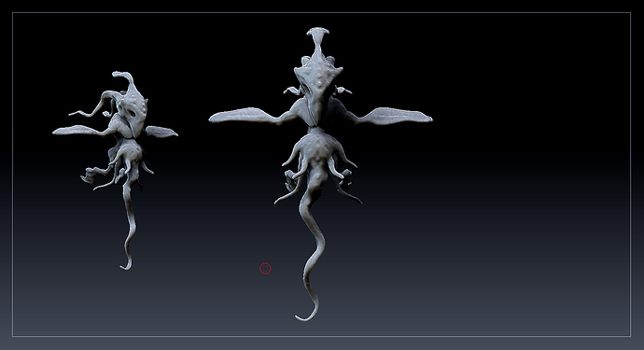The height and width of the screenshot is (350, 644).
Task: Click the larger creature's curled tail tip
Action: click(x=307, y=313)
